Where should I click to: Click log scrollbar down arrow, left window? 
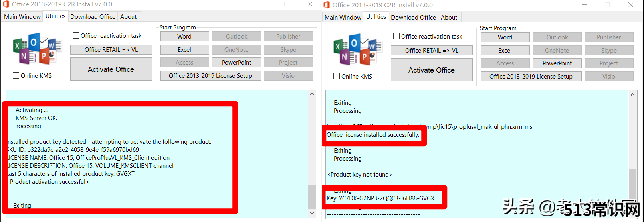coord(312,213)
